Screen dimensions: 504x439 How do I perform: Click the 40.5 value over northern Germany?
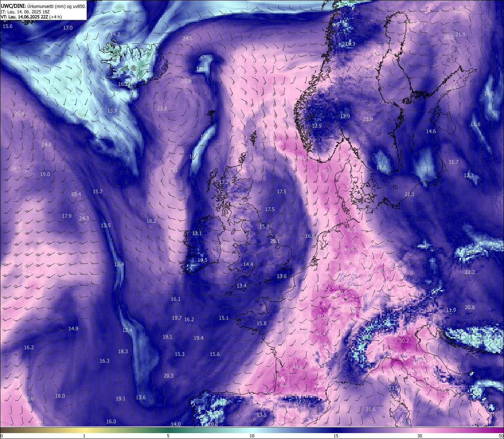[351, 231]
